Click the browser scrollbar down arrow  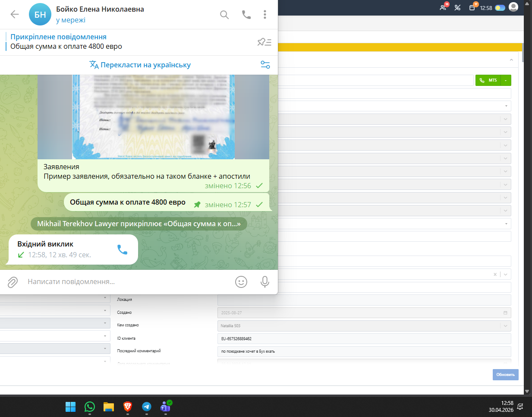click(x=527, y=391)
